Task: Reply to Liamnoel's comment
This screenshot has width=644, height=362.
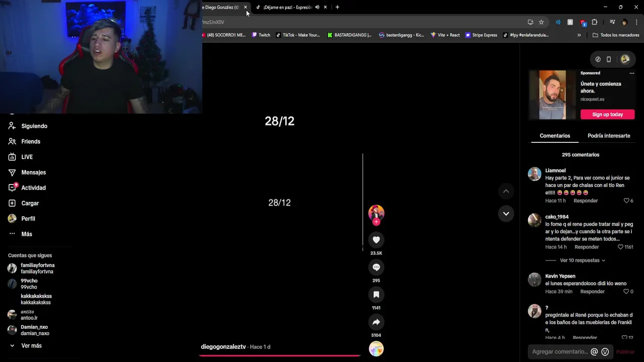Action: (586, 201)
